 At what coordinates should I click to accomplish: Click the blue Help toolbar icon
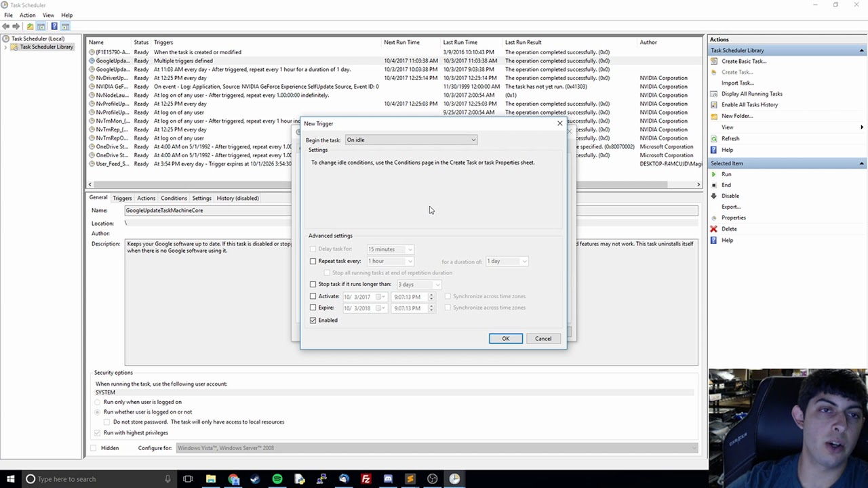[54, 26]
